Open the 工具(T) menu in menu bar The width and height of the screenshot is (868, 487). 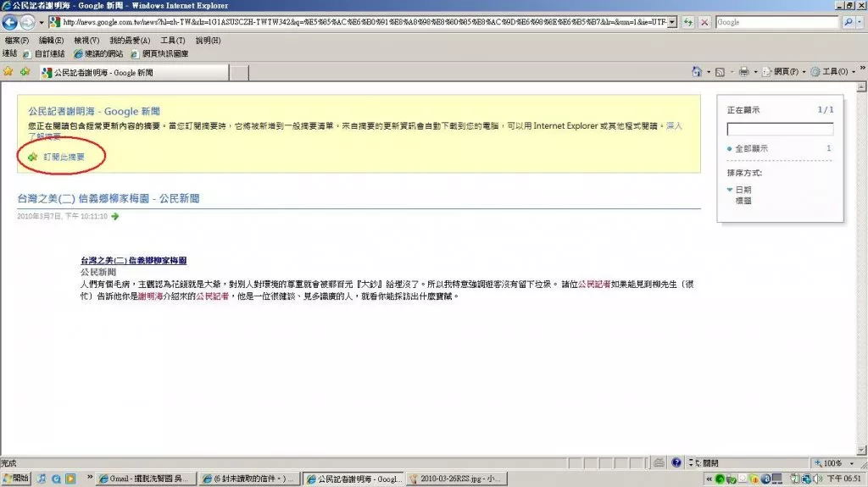pyautogui.click(x=173, y=41)
